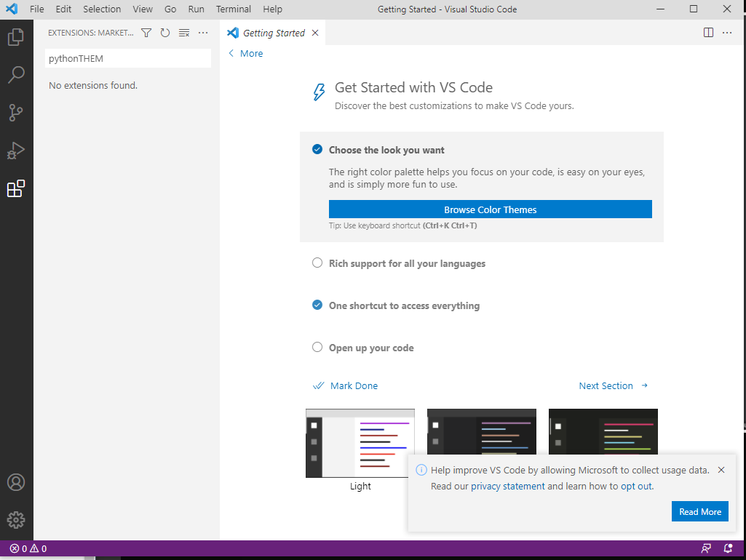Expand 'One shortcut to access everything' step
Image resolution: width=746 pixels, height=560 pixels.
point(404,305)
